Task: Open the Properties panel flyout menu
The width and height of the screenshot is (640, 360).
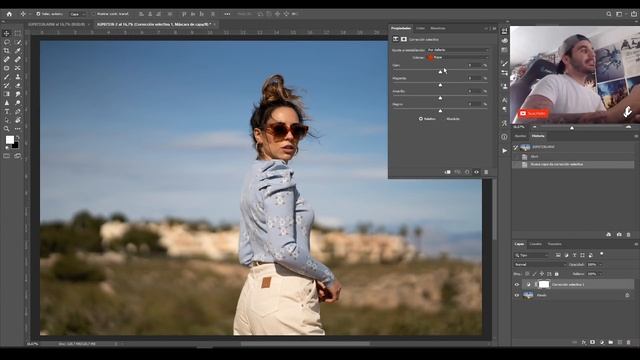Action: pos(494,28)
